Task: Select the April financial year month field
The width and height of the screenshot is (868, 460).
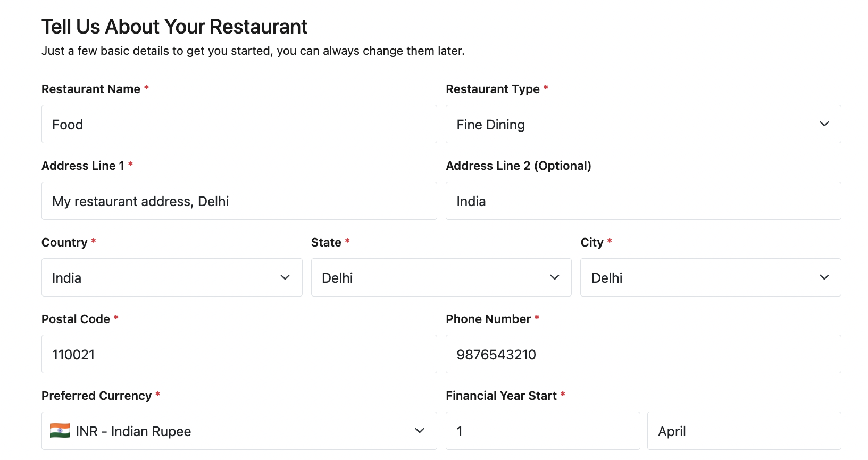Action: [744, 431]
